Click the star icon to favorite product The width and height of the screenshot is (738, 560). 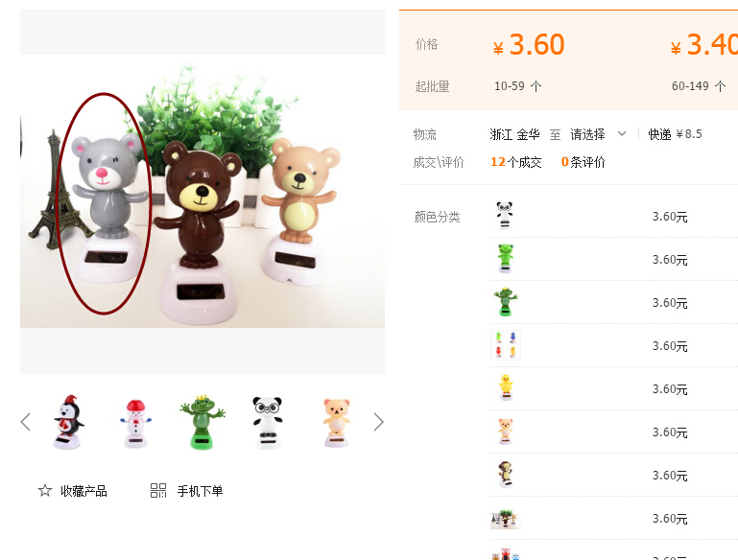(45, 491)
